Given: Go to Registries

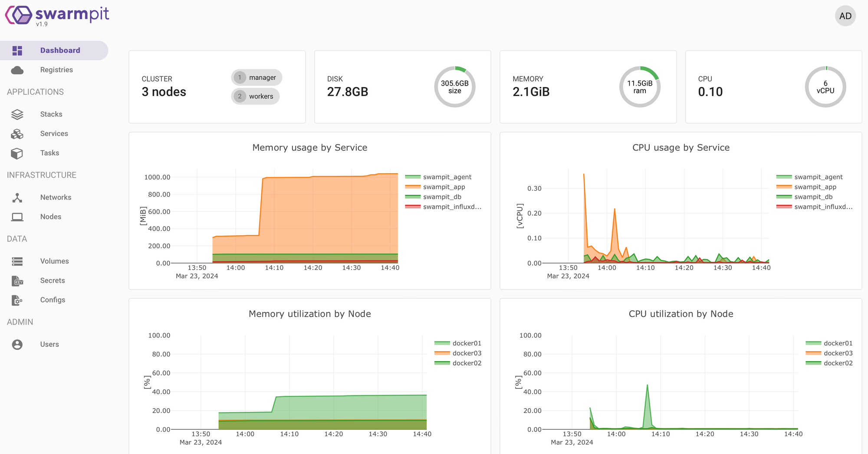Looking at the screenshot, I should click(54, 70).
